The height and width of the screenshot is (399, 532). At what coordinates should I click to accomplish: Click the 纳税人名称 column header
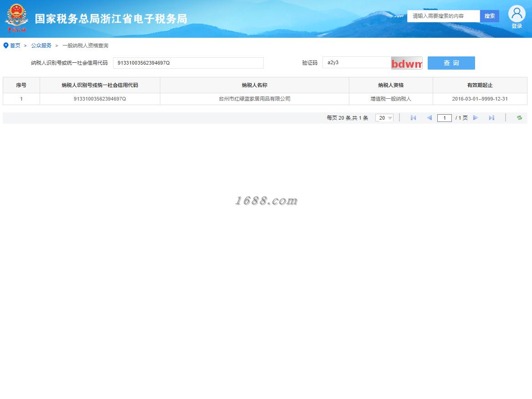pyautogui.click(x=255, y=85)
